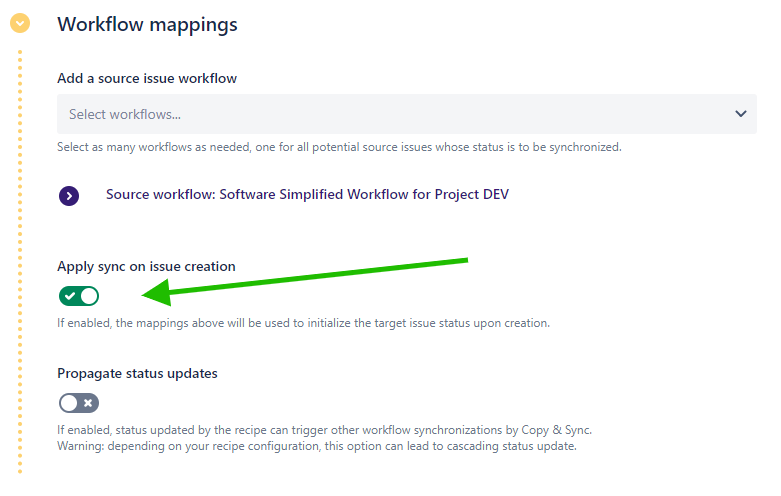This screenshot has height=496, width=781.
Task: Click the "Propagate status updates" label
Action: [137, 373]
